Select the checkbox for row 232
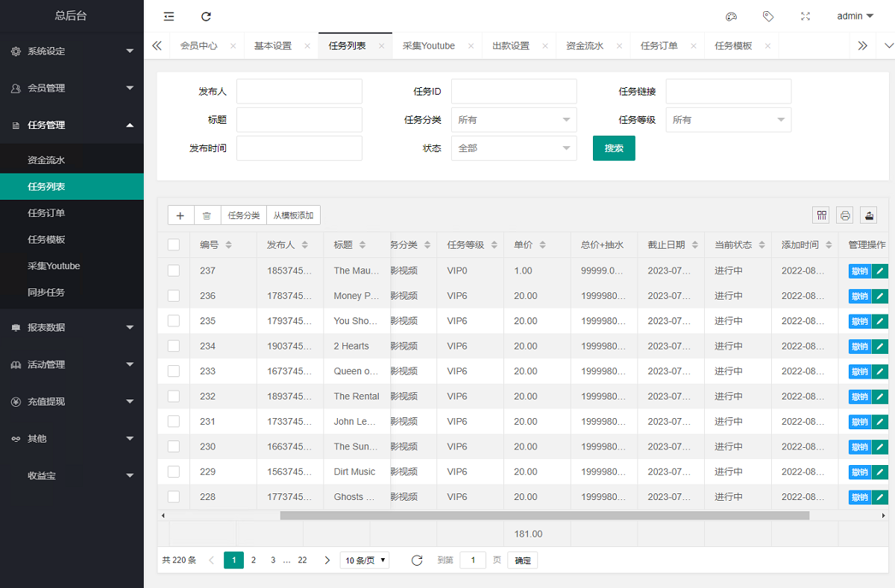Viewport: 895px width, 588px height. [174, 396]
